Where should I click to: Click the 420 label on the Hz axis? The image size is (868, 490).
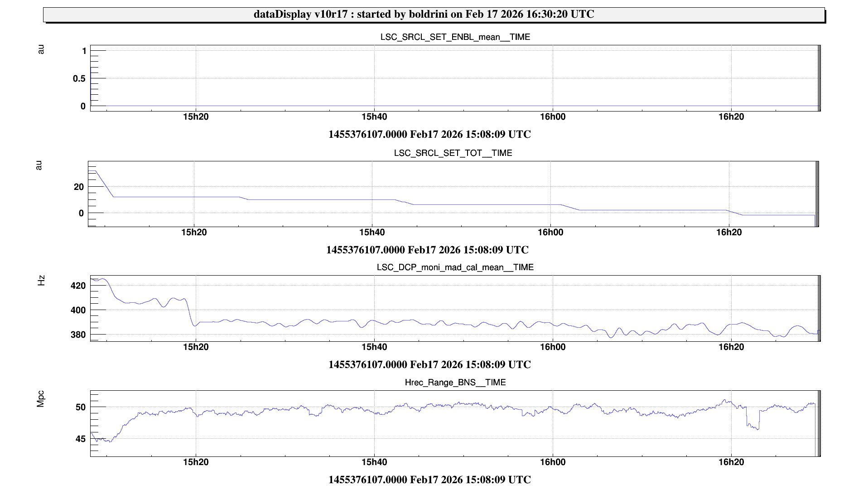tap(78, 286)
